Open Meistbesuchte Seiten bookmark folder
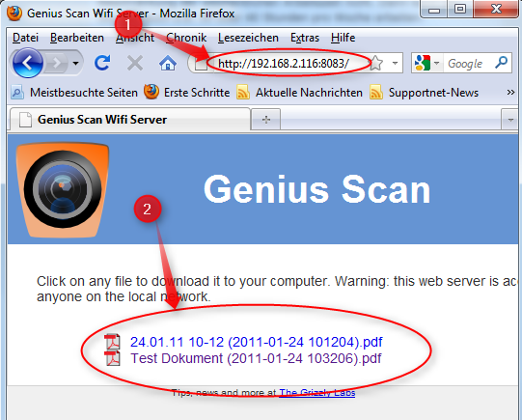The height and width of the screenshot is (420, 522). [74, 93]
